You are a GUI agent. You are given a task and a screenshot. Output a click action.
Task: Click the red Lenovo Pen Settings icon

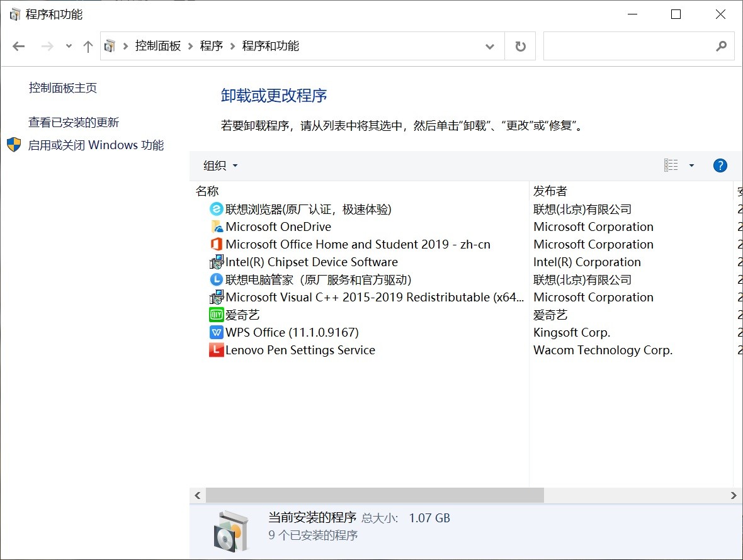216,350
